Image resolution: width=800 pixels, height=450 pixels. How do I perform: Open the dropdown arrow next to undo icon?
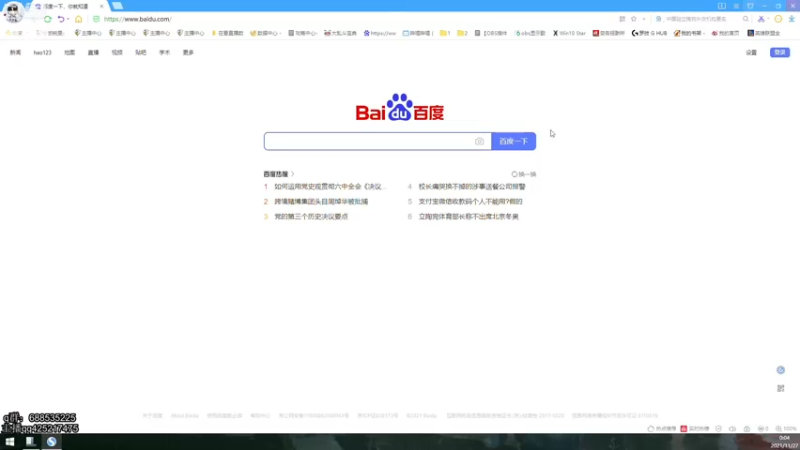pos(68,19)
